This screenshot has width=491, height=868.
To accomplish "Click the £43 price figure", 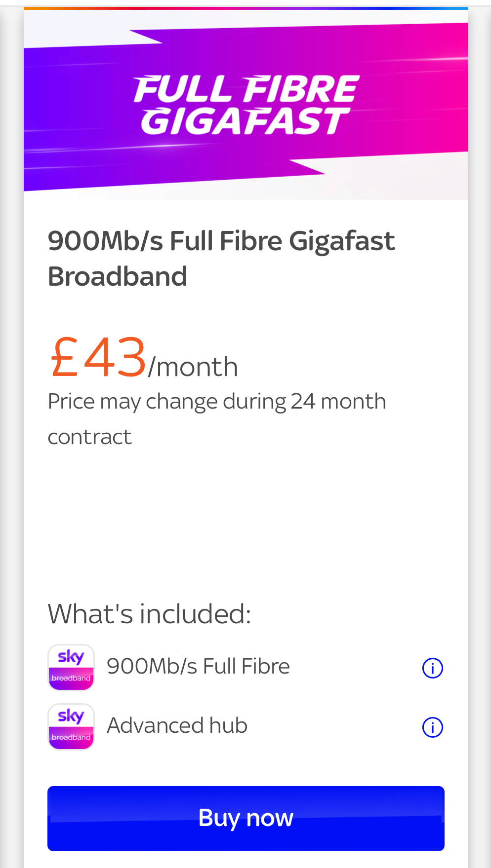I will tap(98, 357).
